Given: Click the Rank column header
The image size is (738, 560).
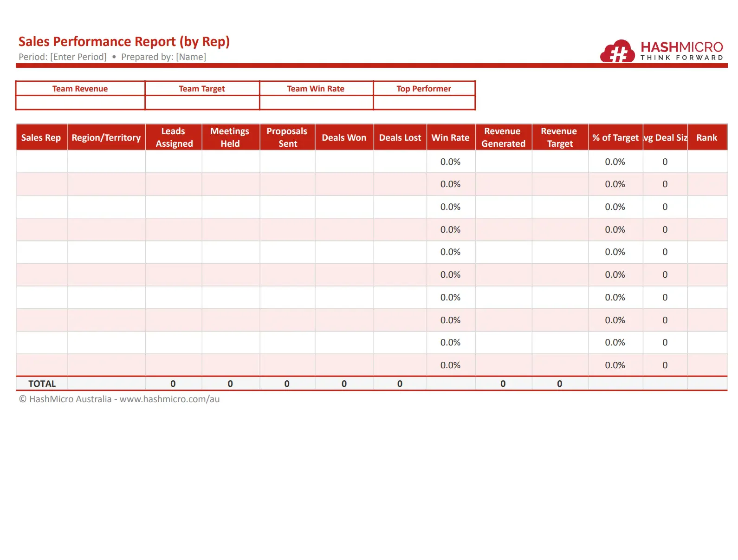Looking at the screenshot, I should [x=707, y=137].
